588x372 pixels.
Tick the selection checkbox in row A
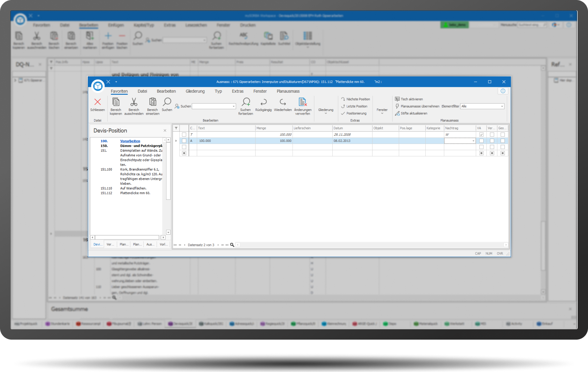pos(184,141)
